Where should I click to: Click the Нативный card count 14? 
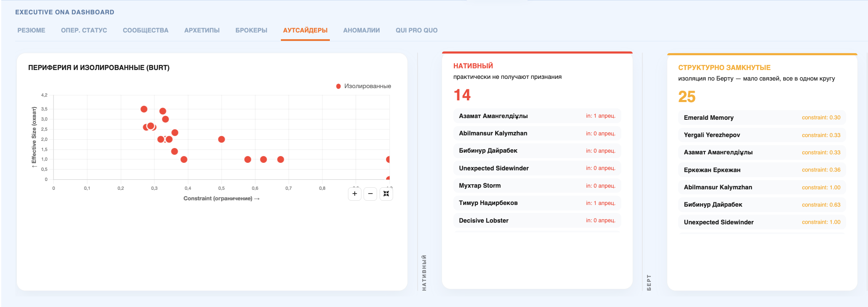(x=462, y=95)
